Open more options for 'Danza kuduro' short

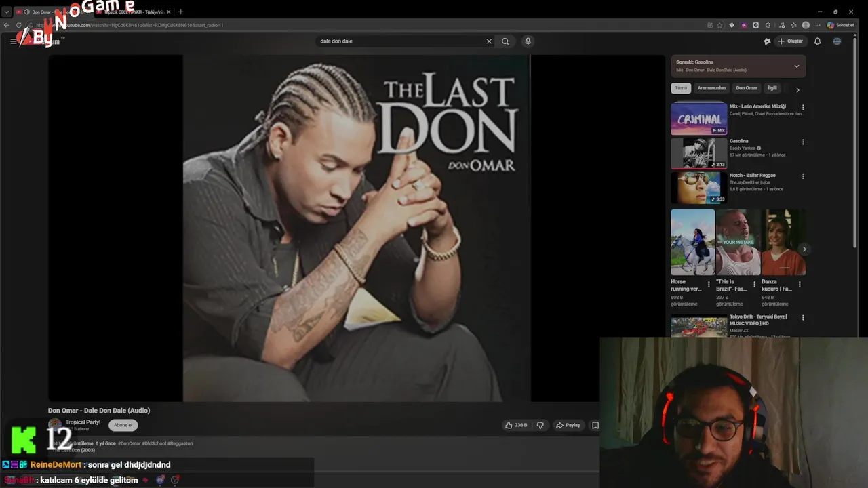pos(800,285)
